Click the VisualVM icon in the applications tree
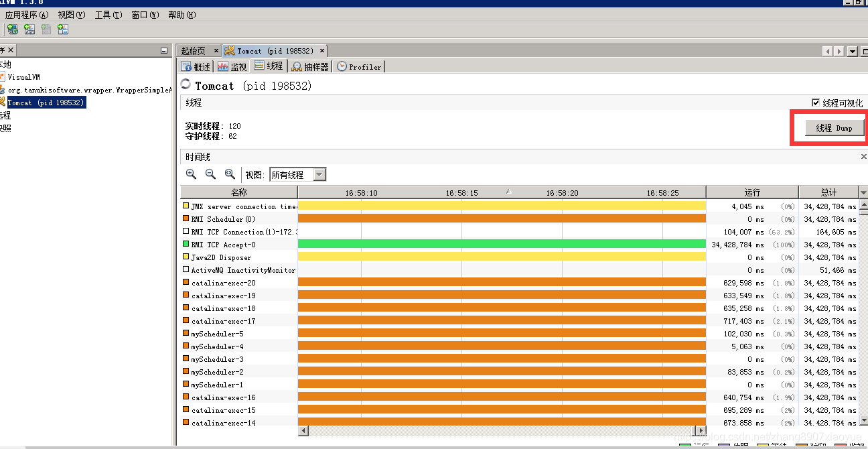868x449 pixels. [x=3, y=77]
